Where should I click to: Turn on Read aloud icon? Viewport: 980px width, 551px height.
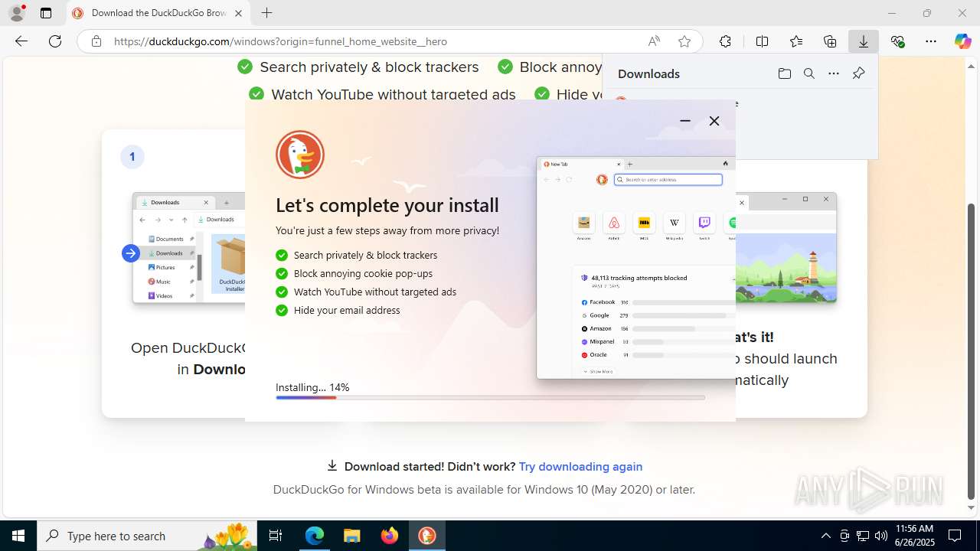pos(654,41)
